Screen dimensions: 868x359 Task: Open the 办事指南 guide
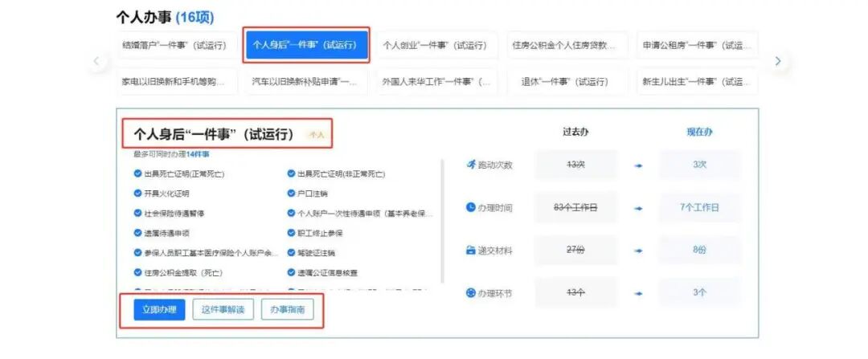(287, 310)
